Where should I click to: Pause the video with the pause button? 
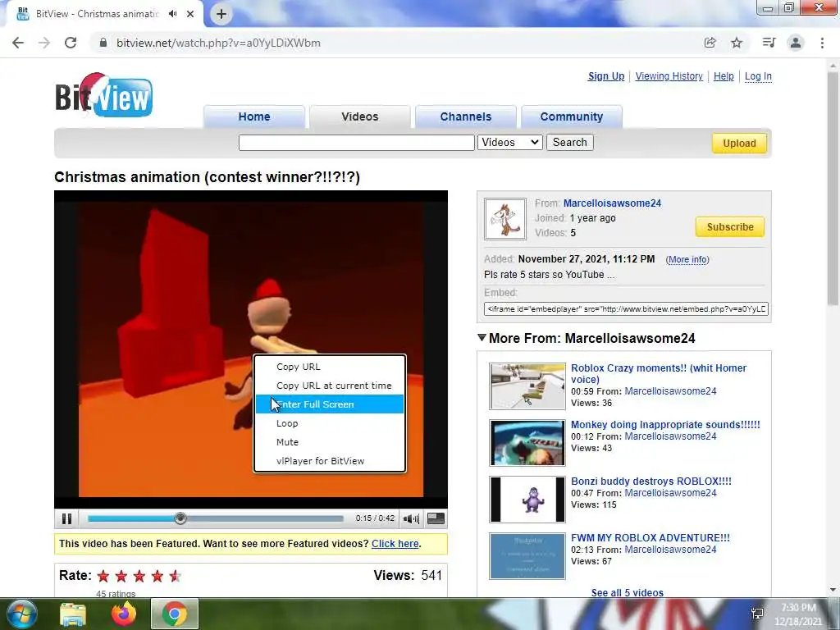[67, 518]
